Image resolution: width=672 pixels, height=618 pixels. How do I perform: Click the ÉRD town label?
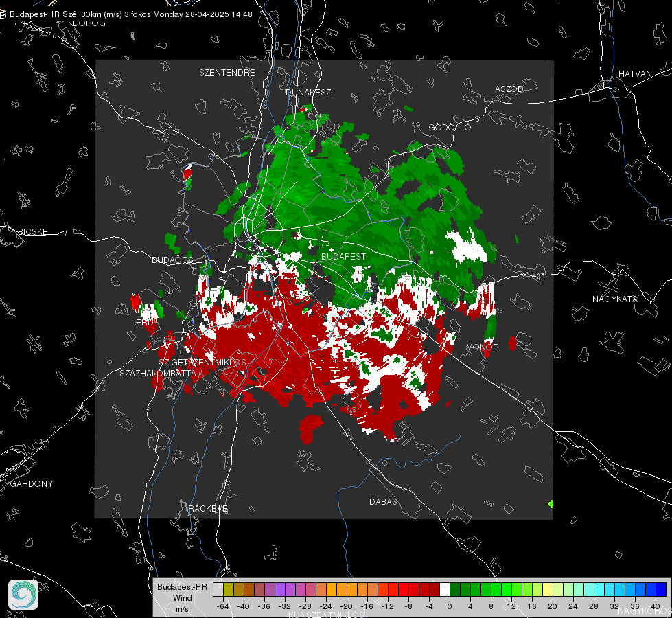144,323
